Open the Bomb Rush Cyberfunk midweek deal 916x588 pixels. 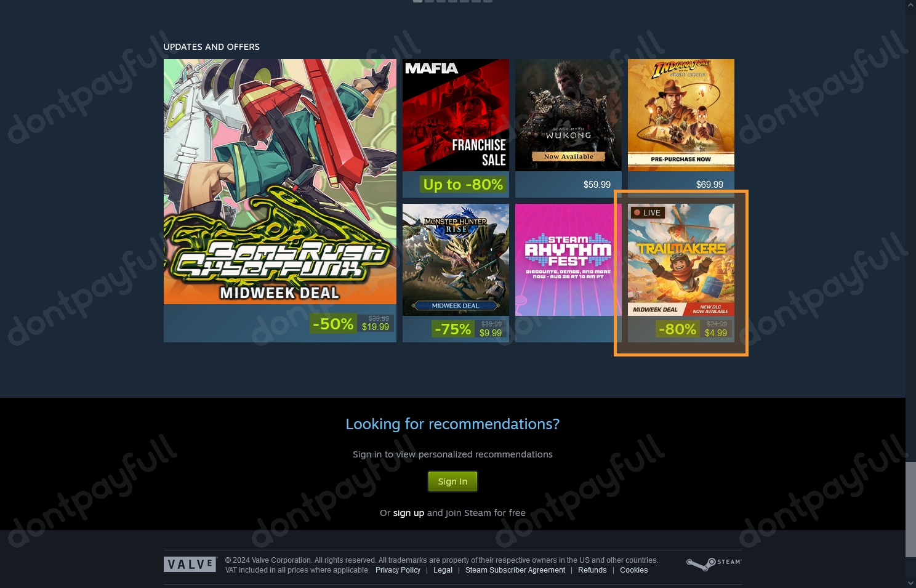coord(280,200)
